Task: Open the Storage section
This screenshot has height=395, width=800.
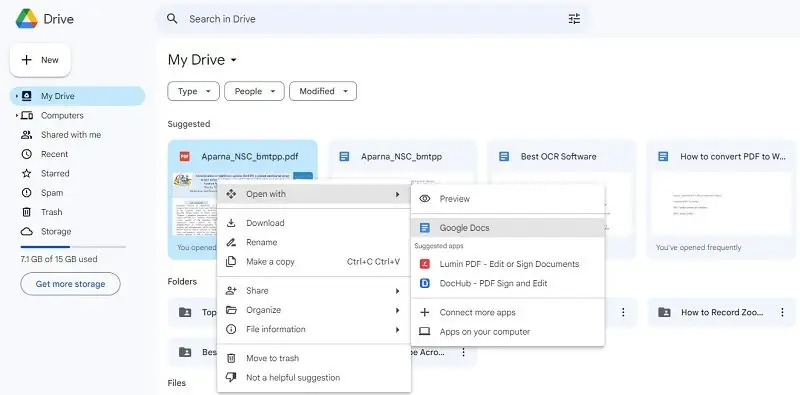Action: point(78,232)
